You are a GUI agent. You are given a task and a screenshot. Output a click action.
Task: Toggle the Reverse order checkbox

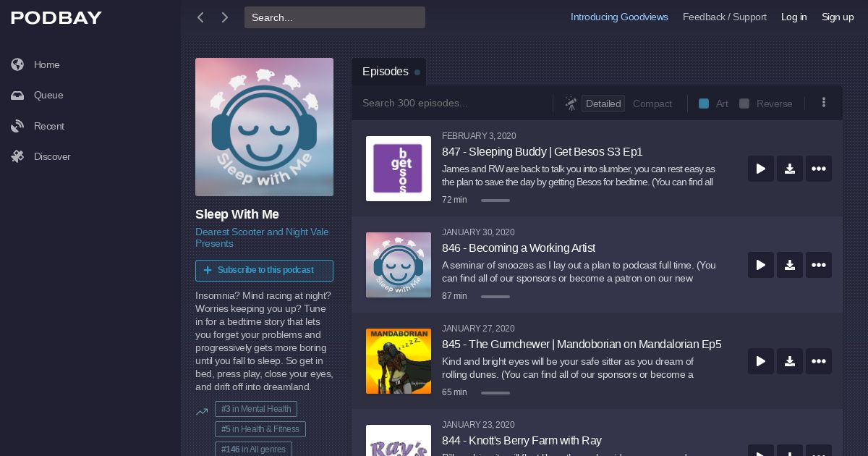pyautogui.click(x=744, y=104)
